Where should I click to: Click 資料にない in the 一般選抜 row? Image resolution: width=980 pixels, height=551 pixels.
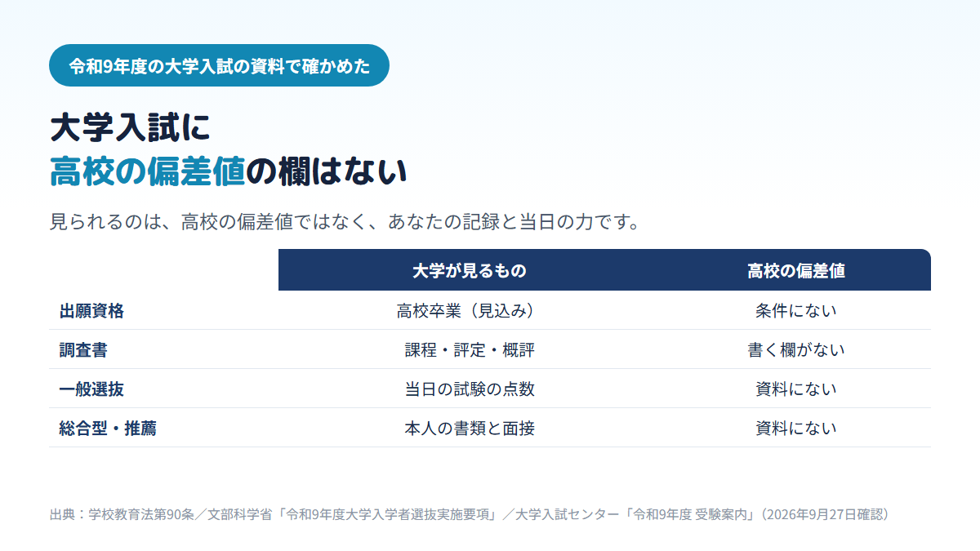coord(796,389)
